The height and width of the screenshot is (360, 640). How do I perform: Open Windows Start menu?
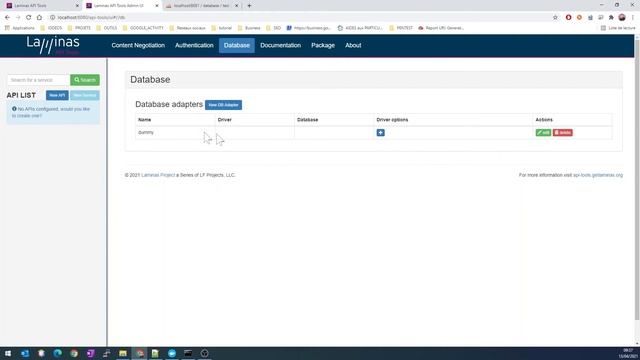click(8, 353)
